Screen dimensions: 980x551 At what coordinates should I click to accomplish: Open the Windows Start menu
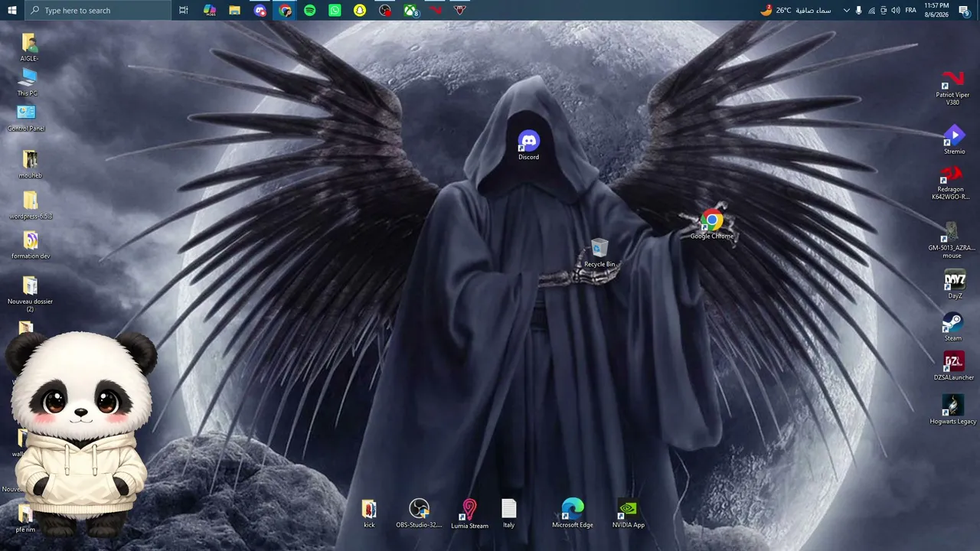(12, 10)
